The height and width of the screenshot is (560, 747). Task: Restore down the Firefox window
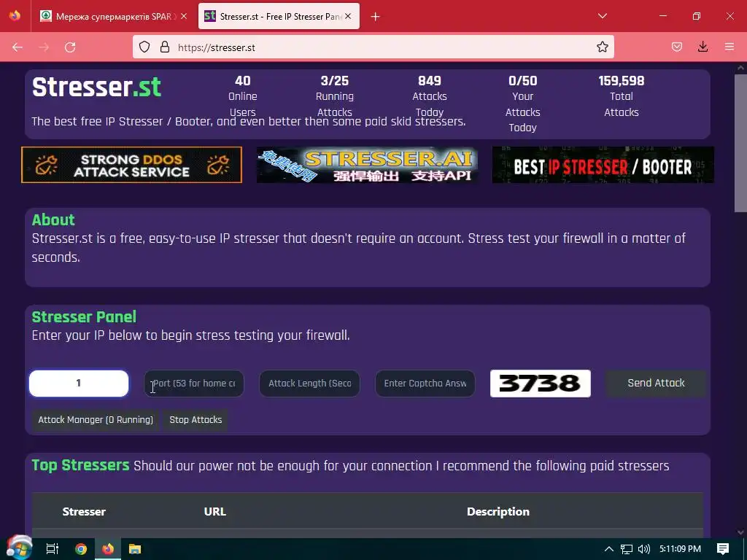point(697,16)
